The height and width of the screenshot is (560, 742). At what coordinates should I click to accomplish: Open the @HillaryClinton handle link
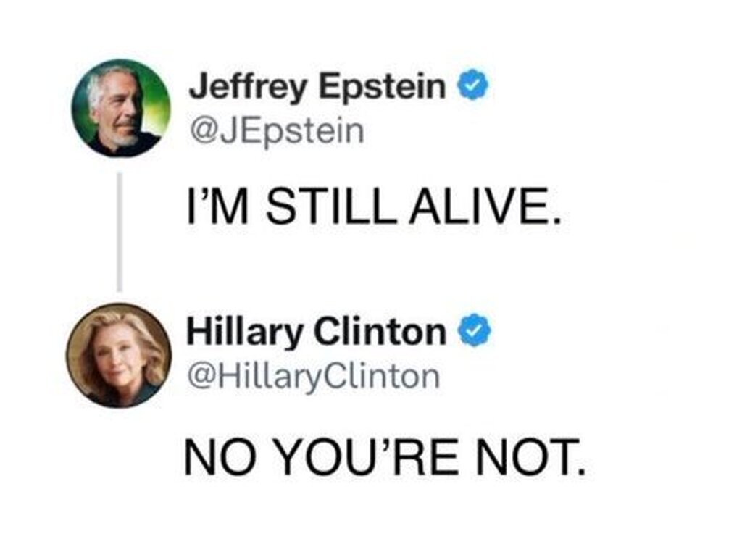[x=313, y=376]
